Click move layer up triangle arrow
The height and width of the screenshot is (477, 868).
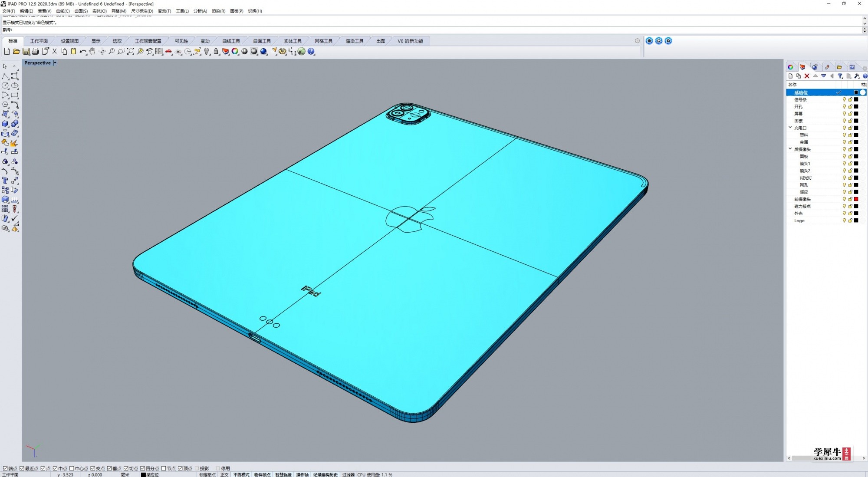coord(815,76)
